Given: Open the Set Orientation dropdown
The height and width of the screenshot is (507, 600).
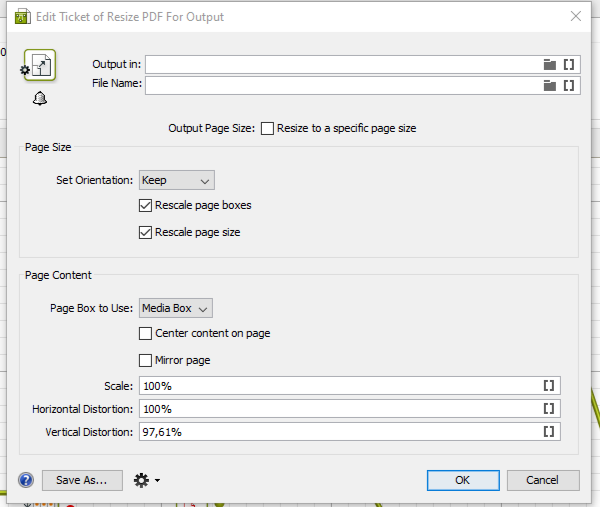Looking at the screenshot, I should [177, 180].
